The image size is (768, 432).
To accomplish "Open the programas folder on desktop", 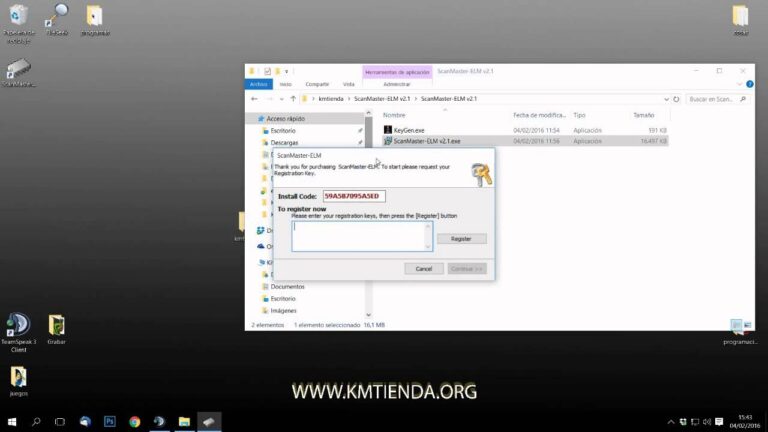I will (95, 16).
